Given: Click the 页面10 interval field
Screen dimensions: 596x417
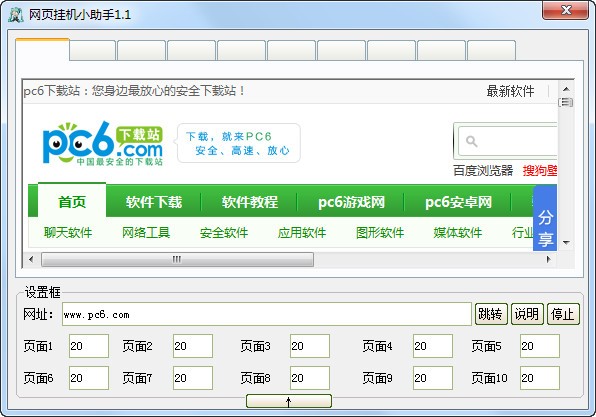Looking at the screenshot, I should pos(540,378).
